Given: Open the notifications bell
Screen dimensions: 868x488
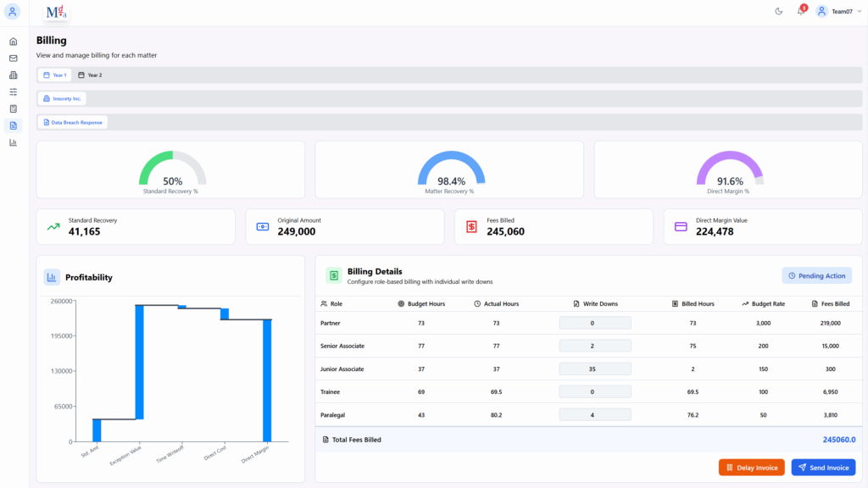Looking at the screenshot, I should [800, 11].
